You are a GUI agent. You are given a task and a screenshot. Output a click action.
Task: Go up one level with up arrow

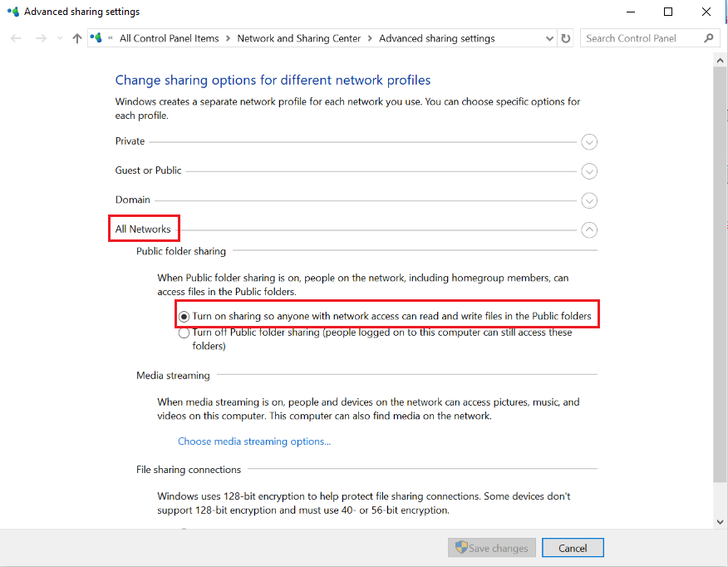point(77,38)
